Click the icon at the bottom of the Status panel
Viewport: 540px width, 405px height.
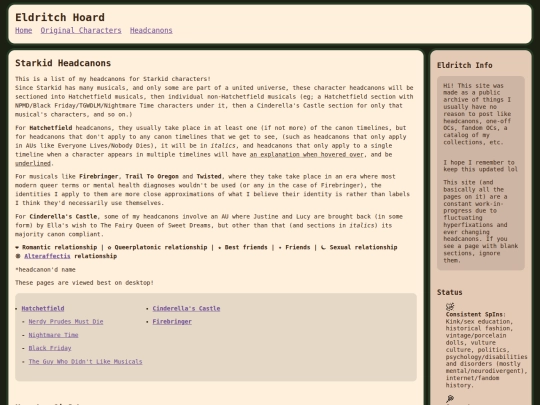pos(450,399)
